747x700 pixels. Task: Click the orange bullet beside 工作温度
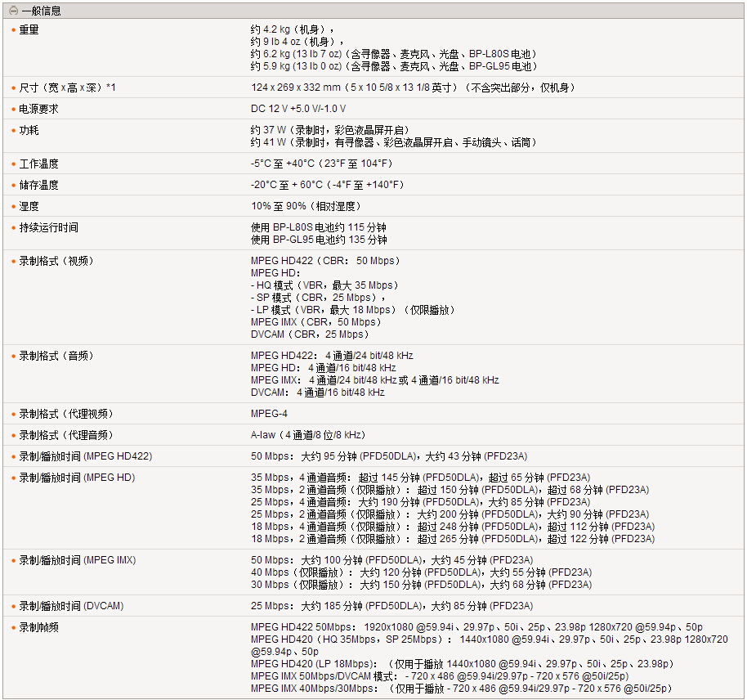pos(13,164)
